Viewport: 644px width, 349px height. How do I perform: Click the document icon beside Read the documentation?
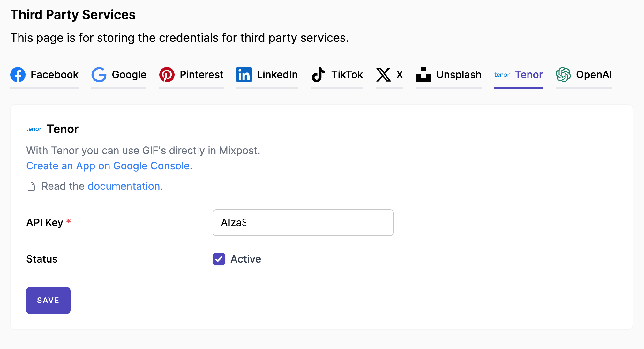31,186
